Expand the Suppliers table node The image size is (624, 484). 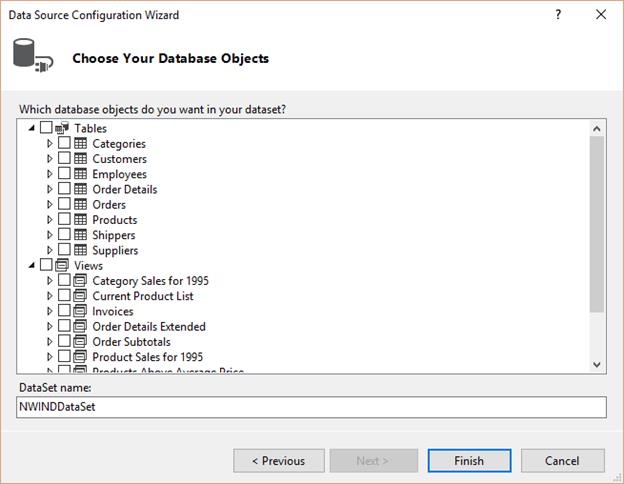pyautogui.click(x=50, y=250)
